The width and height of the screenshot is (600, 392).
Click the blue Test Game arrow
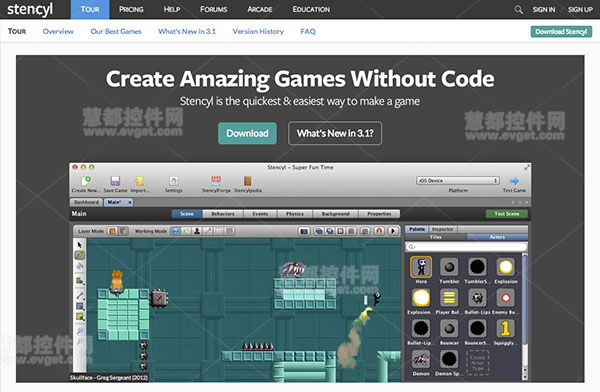pos(514,181)
